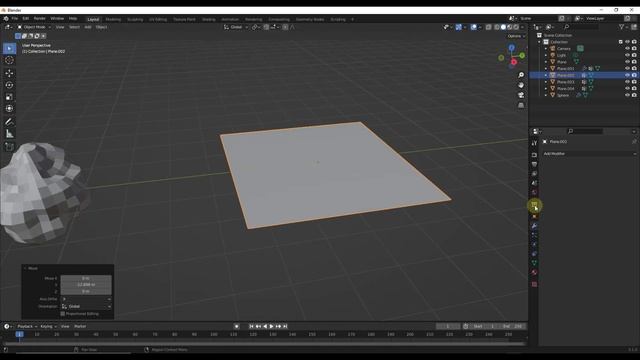The image size is (640, 360).
Task: Open the Texture properties tab
Action: pyautogui.click(x=534, y=284)
